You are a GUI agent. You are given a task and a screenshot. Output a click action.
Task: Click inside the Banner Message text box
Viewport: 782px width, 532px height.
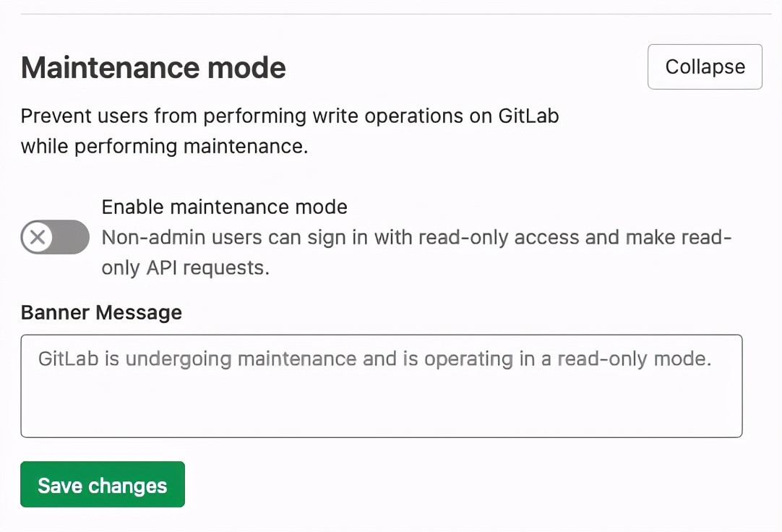(382, 385)
